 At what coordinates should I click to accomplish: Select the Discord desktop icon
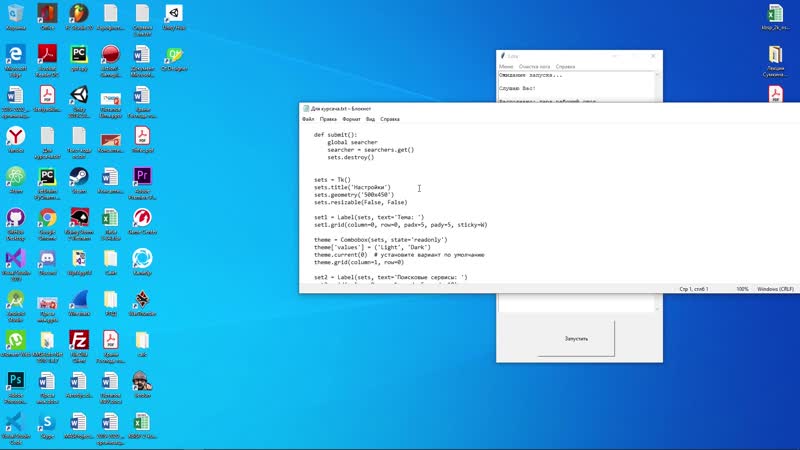click(47, 259)
